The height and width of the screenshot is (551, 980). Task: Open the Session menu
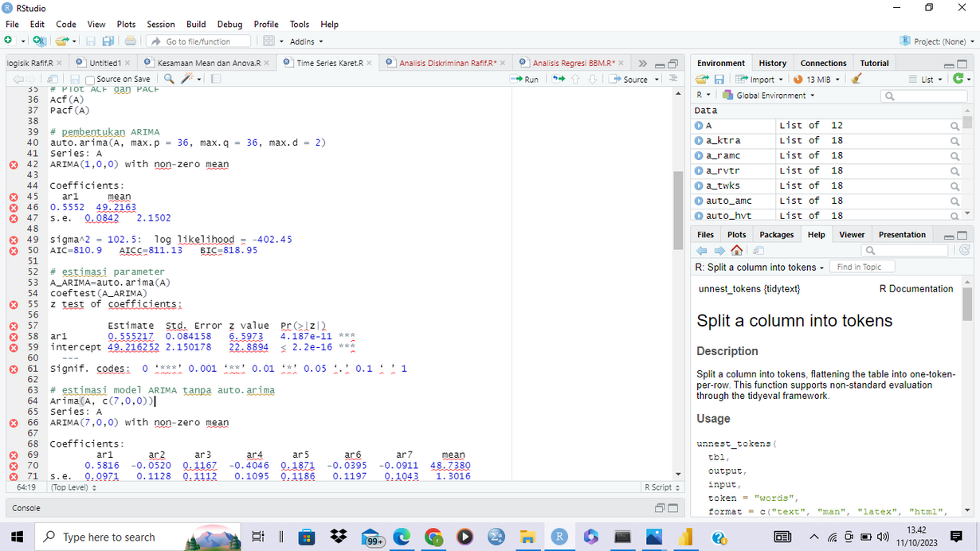[160, 24]
